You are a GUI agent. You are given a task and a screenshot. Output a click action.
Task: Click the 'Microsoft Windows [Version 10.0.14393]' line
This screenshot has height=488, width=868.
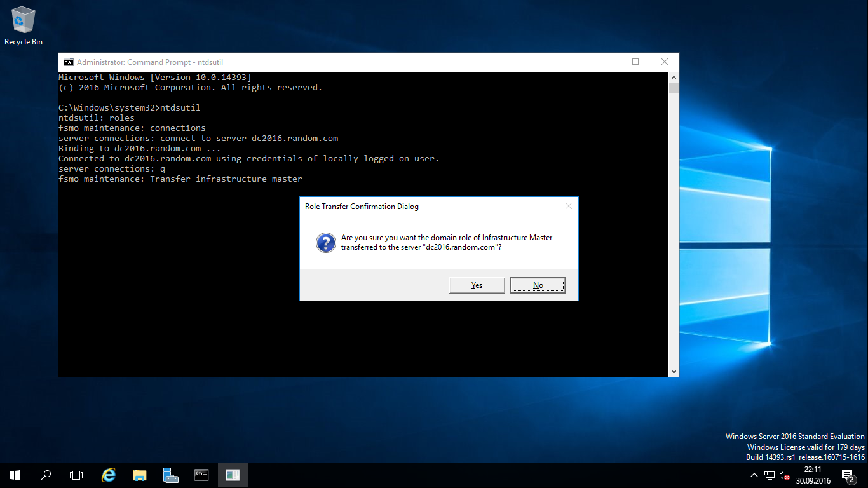(x=155, y=78)
